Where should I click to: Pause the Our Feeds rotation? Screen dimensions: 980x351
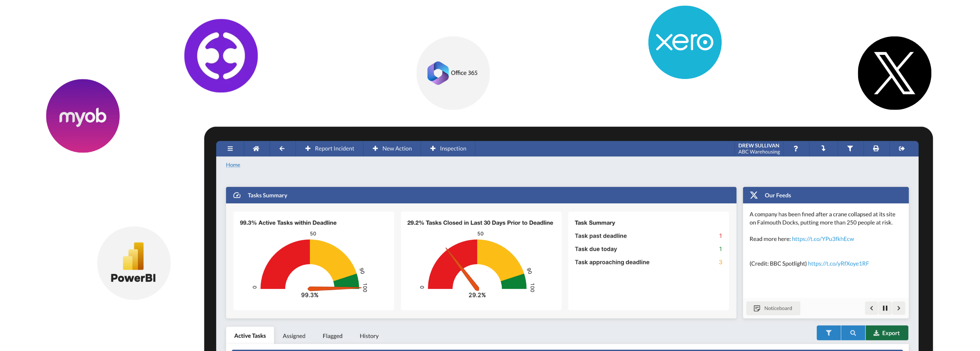pos(885,308)
